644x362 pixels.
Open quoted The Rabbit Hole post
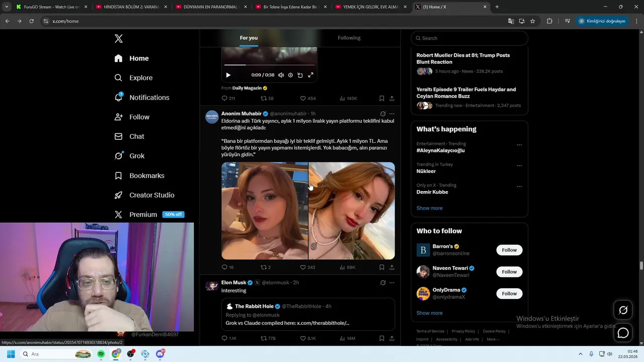pos(308,314)
